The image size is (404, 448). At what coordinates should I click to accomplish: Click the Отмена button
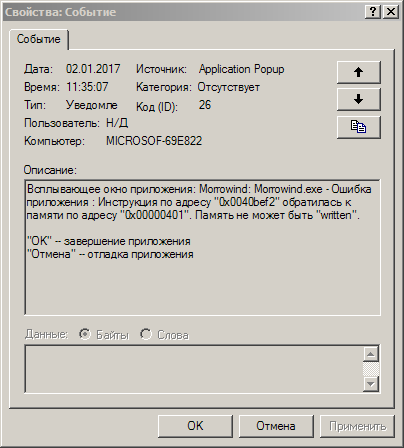point(276,426)
